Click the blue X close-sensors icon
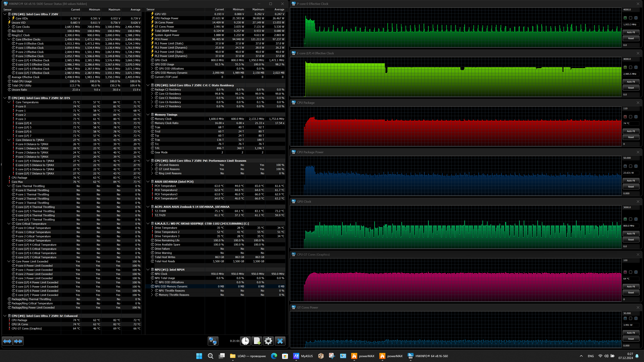Viewport: 644px width, 362px height. 280,341
